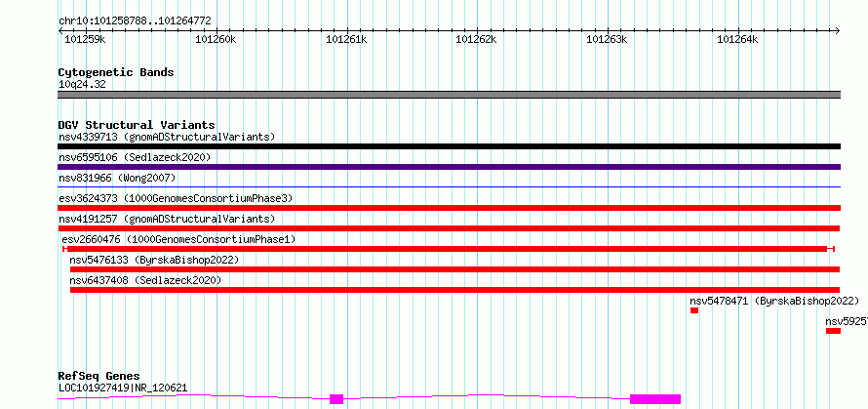Click the red nsv4191257 variant bar
The height and width of the screenshot is (409, 868).
pos(449,228)
